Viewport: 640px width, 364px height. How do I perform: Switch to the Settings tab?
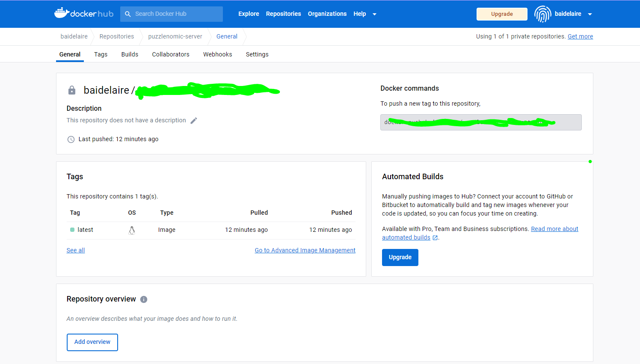257,54
